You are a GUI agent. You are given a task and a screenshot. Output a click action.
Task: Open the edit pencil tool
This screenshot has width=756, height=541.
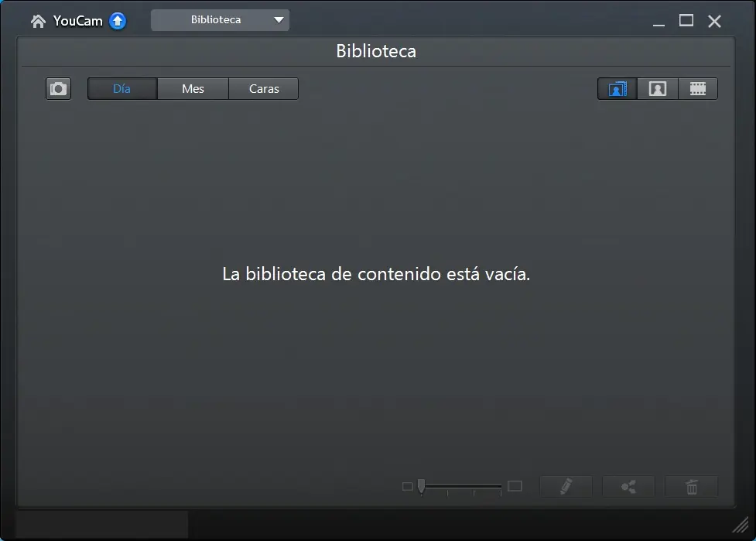point(566,486)
